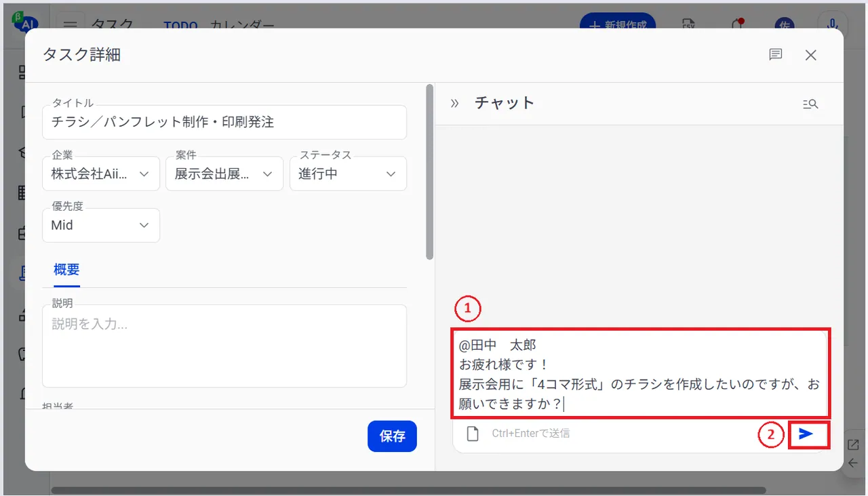The image size is (868, 496).
Task: Open the user avatar menu in top bar
Action: [x=785, y=24]
